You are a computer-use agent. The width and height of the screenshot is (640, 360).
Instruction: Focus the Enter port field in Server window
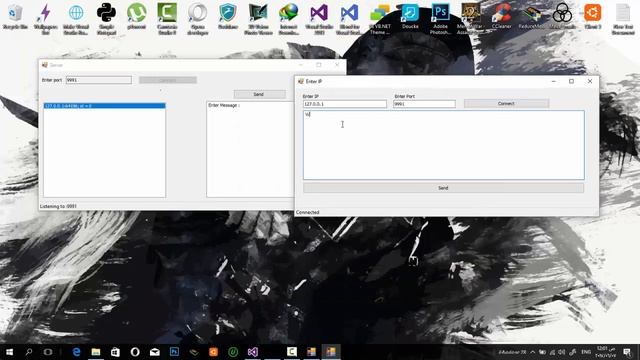tap(99, 80)
